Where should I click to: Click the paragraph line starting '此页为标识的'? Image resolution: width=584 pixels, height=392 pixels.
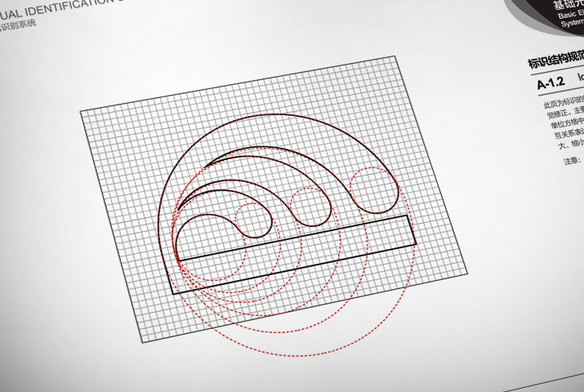[x=564, y=101]
